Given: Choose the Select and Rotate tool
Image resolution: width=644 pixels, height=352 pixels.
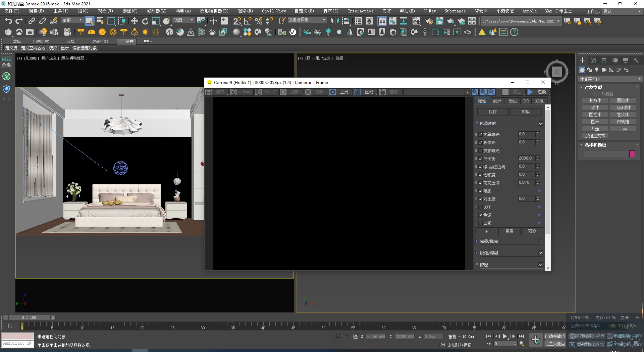Looking at the screenshot, I should [x=145, y=21].
